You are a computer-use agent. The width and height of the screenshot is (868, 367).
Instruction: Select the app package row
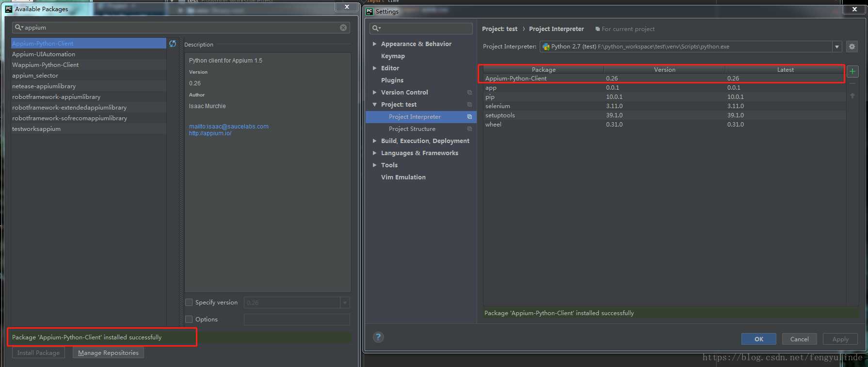point(664,88)
